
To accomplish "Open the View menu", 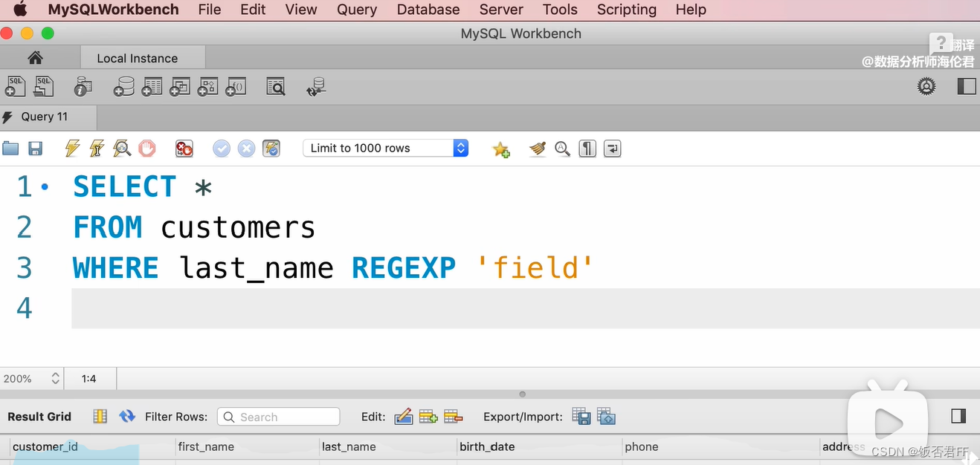I will point(301,10).
